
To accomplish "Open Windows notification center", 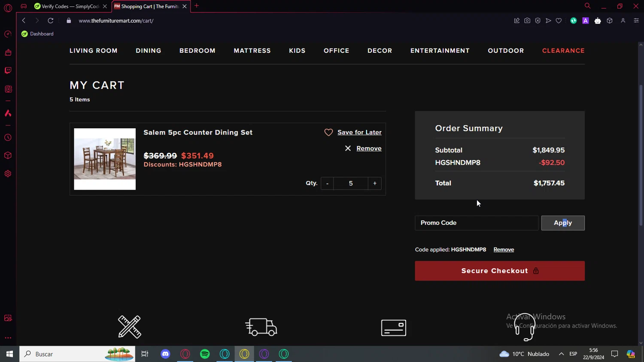I will [614, 354].
